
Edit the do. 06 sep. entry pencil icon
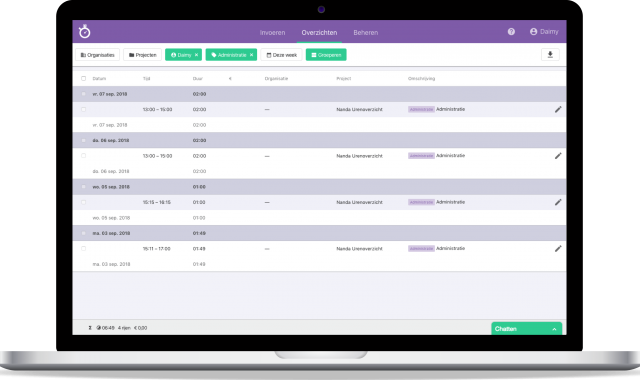point(558,156)
